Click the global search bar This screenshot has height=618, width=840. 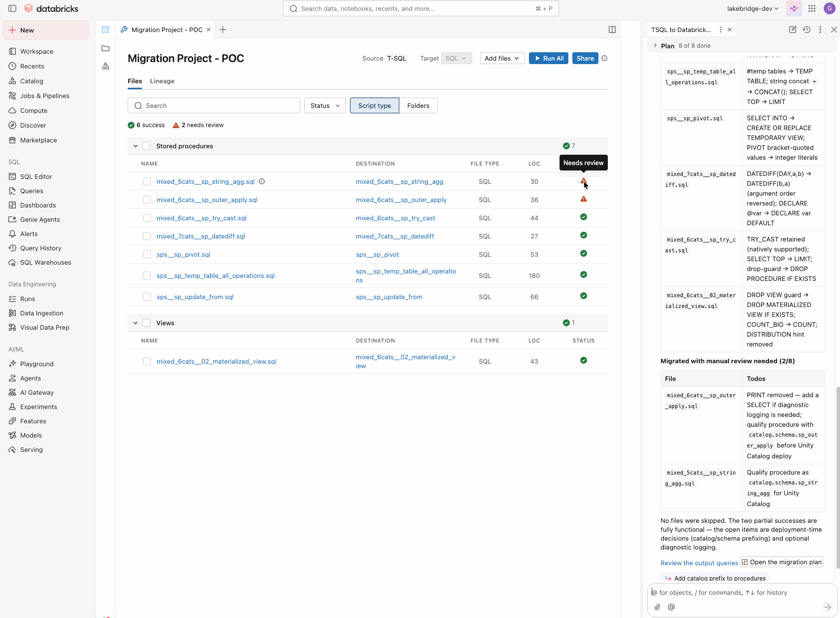click(x=421, y=8)
